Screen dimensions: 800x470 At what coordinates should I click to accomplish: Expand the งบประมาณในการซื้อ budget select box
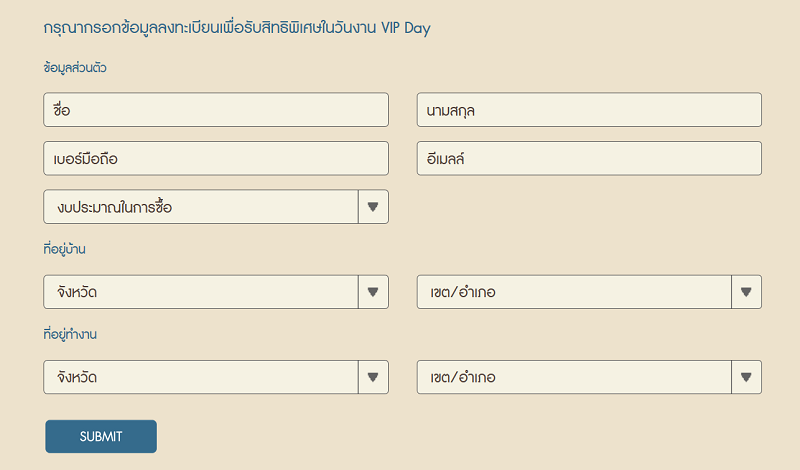216,207
